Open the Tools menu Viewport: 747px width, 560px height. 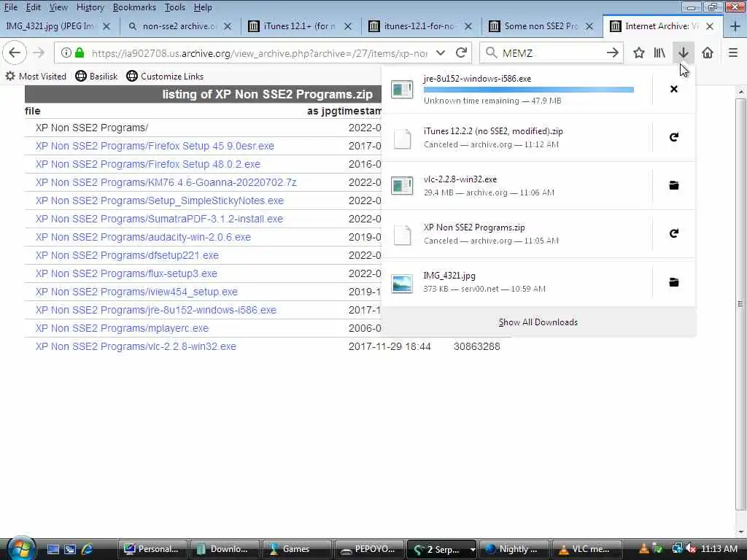(175, 7)
